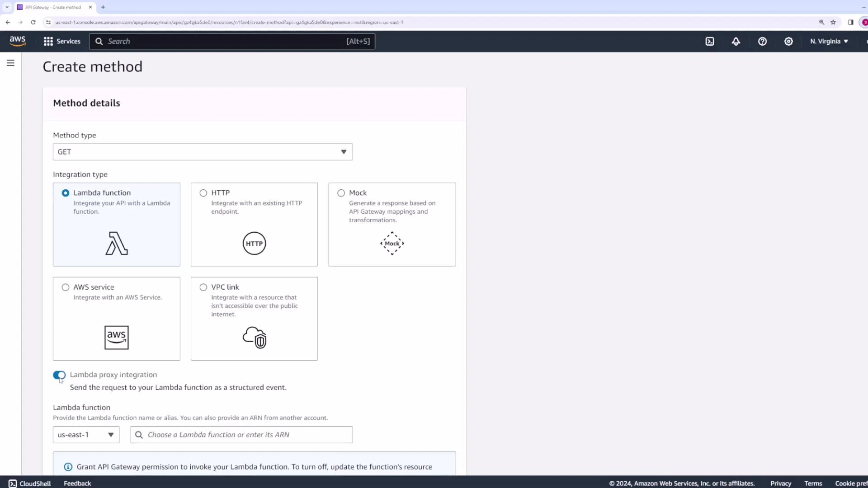Open the account settings gear icon

[x=788, y=41]
